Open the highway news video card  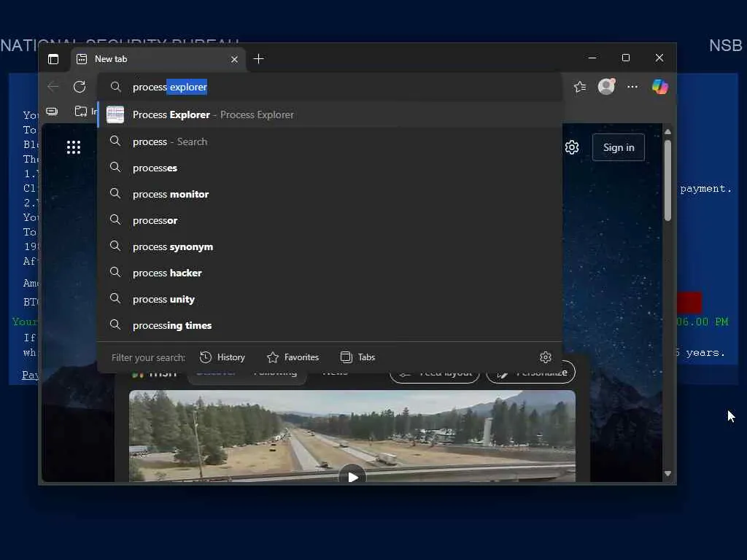click(x=352, y=436)
